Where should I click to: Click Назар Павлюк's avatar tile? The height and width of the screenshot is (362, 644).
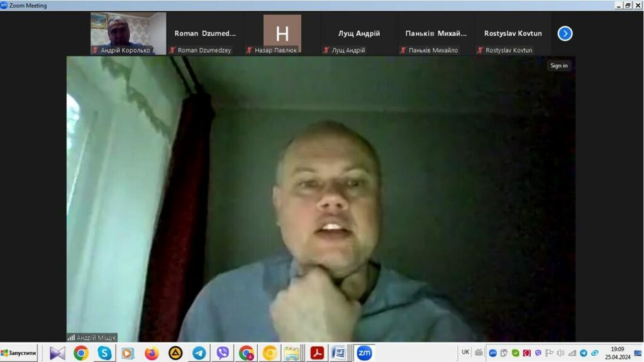282,33
